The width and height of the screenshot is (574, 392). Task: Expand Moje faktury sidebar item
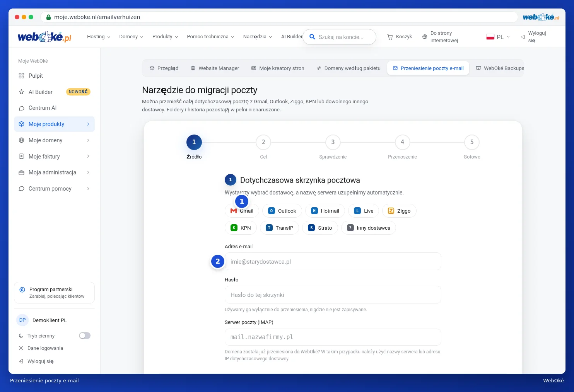(54, 157)
